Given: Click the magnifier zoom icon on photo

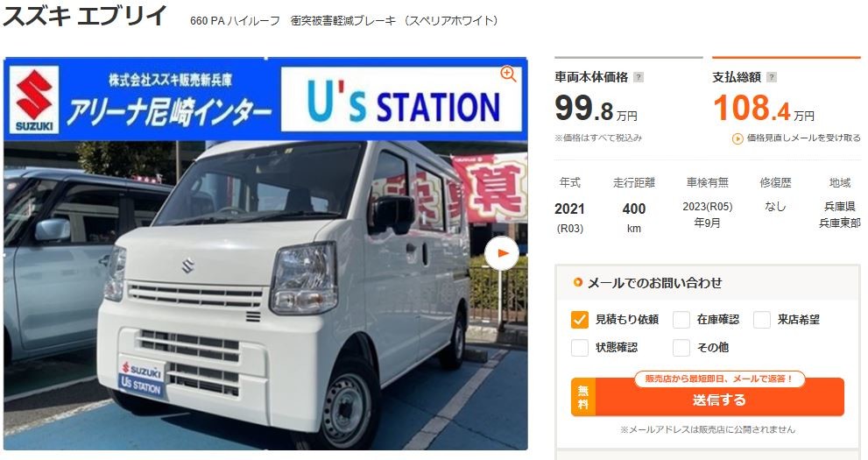Looking at the screenshot, I should pyautogui.click(x=508, y=74).
